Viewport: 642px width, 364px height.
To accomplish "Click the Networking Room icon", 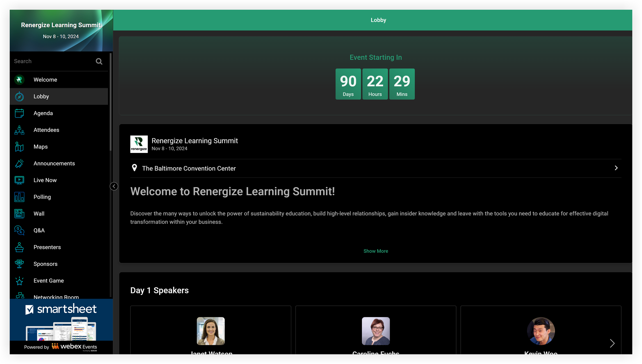I will pyautogui.click(x=20, y=296).
